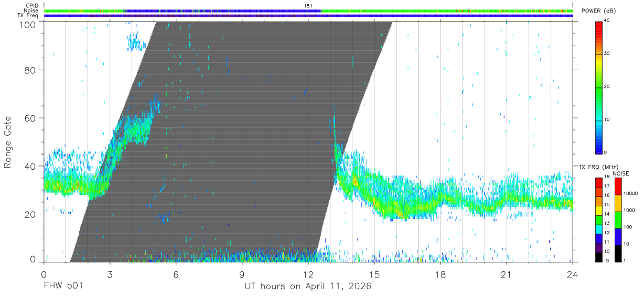Click the 80 range gate tick label
The height and width of the screenshot is (297, 644).
tap(30, 70)
